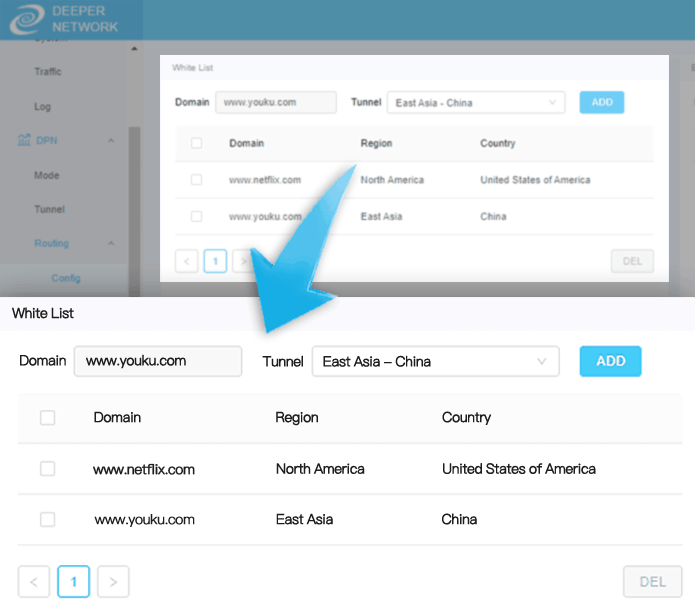
Task: Collapse the DPN section chevron
Action: coord(111,141)
